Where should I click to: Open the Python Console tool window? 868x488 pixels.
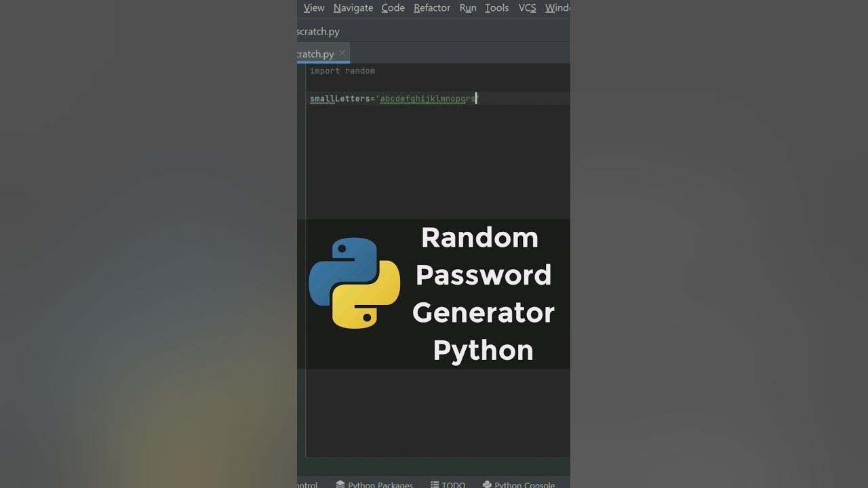(519, 484)
